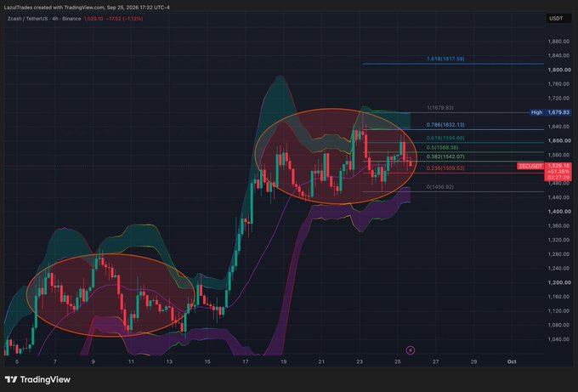Click the 29 date label on the time axis
Image resolution: width=578 pixels, height=392 pixels.
473,361
